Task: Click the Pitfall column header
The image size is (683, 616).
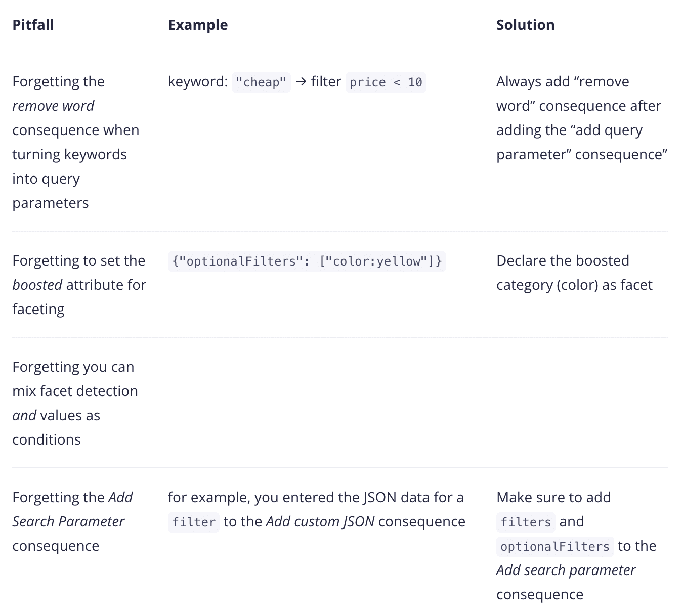Action: tap(33, 25)
